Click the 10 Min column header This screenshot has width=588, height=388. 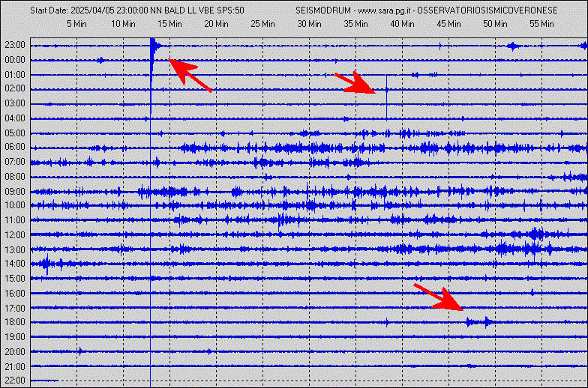click(123, 24)
